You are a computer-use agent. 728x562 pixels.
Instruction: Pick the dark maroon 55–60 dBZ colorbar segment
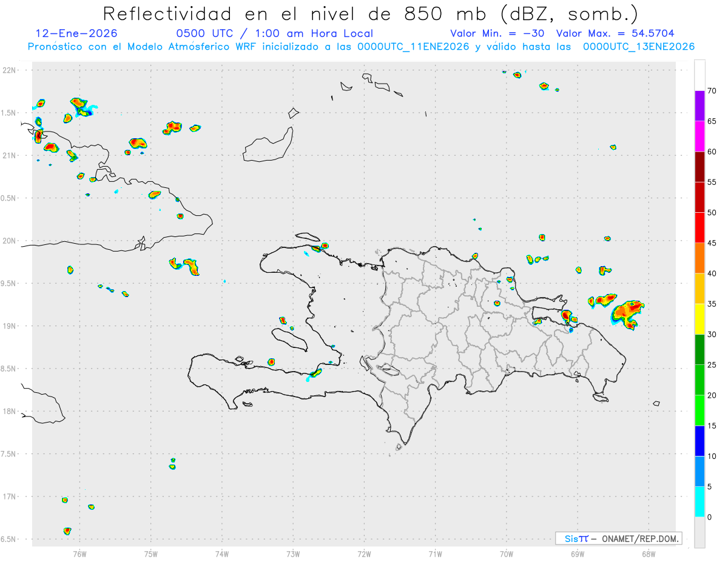pos(699,167)
